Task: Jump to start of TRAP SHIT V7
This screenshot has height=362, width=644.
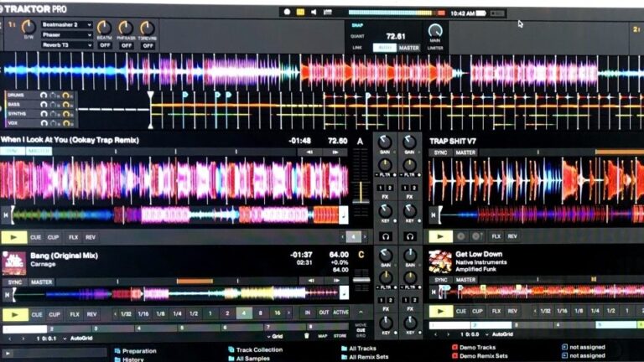Action: [x=434, y=215]
